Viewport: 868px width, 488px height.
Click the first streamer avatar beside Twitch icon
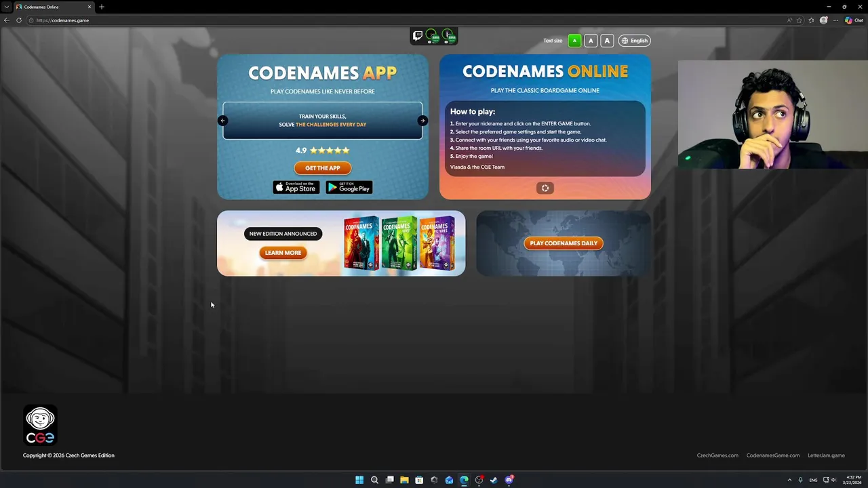click(432, 36)
